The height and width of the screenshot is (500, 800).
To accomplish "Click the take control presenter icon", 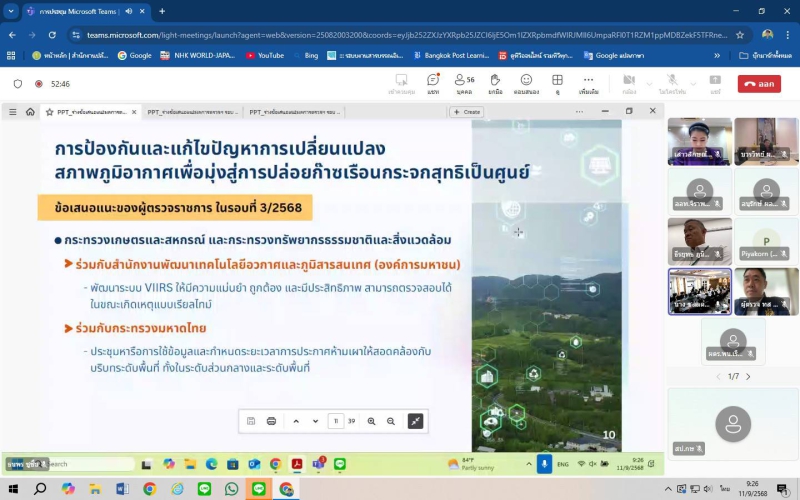I will pyautogui.click(x=402, y=84).
